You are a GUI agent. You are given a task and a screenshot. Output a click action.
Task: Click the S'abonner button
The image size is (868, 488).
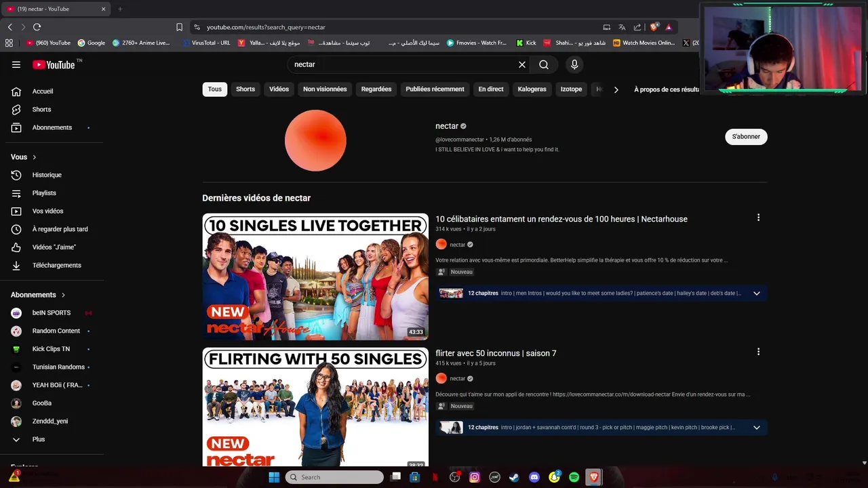pos(746,136)
